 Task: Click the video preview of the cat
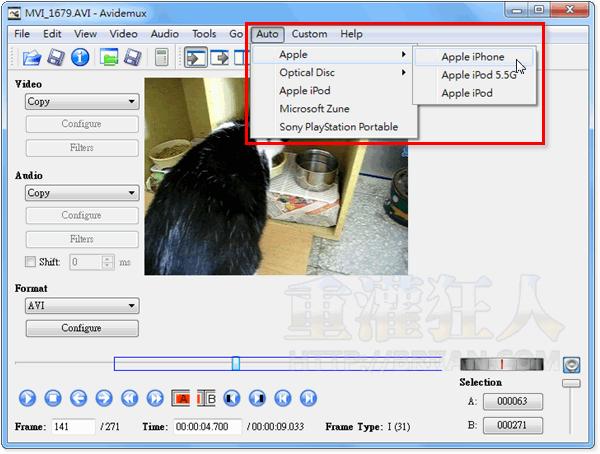[x=276, y=176]
